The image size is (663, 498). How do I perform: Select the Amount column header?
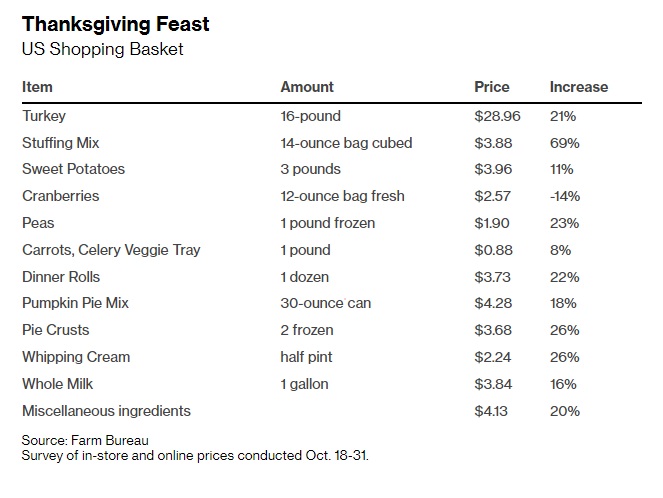[307, 88]
